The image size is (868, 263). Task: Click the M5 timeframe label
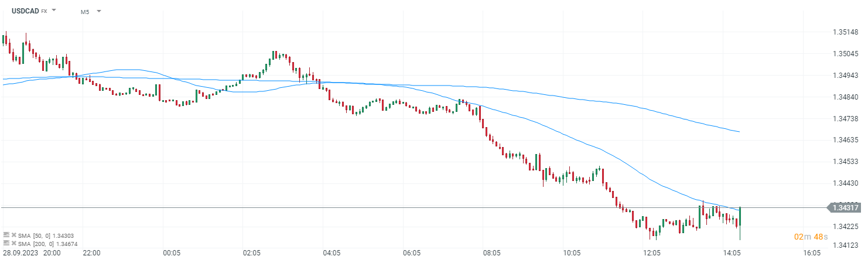85,11
